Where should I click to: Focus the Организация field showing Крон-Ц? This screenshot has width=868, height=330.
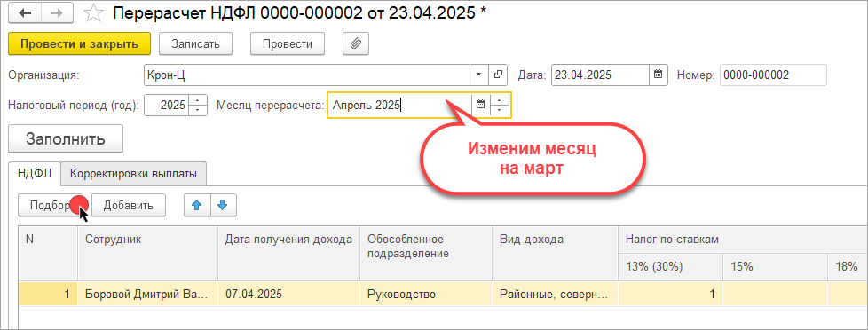coord(306,75)
